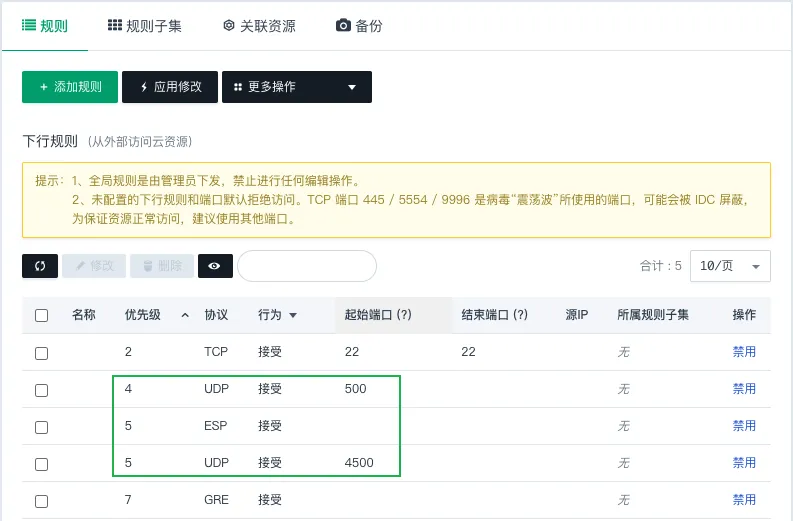The width and height of the screenshot is (793, 521).
Task: Switch to the 关联资源 tab
Action: click(259, 26)
